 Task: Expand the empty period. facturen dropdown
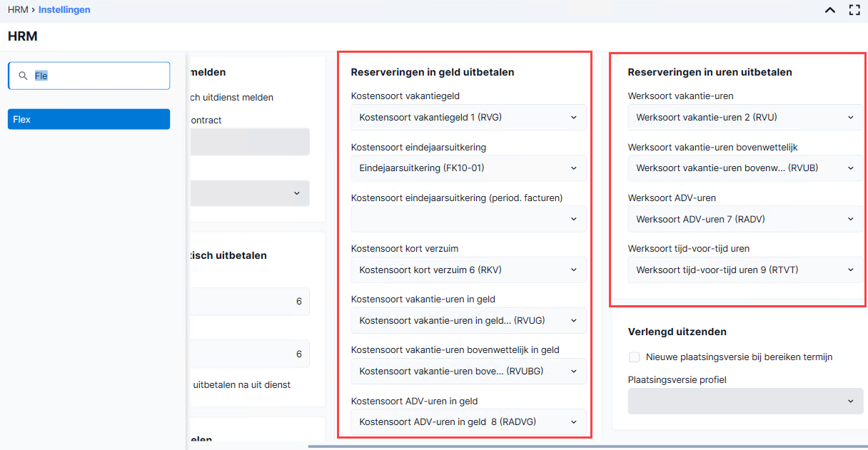468,219
